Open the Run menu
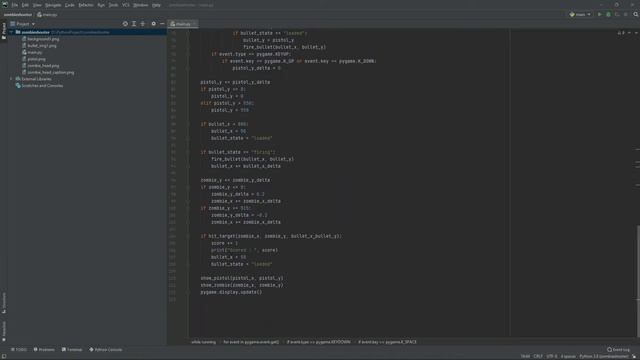 coord(101,5)
